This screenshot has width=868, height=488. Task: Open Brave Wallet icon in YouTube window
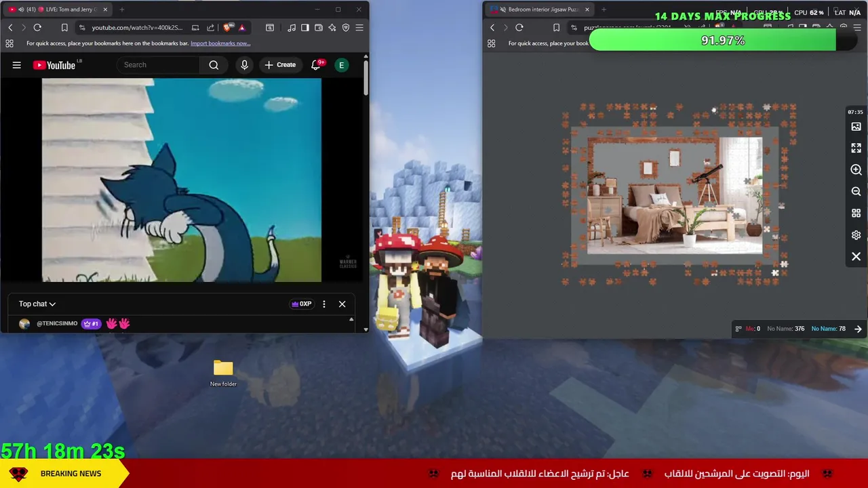(319, 28)
